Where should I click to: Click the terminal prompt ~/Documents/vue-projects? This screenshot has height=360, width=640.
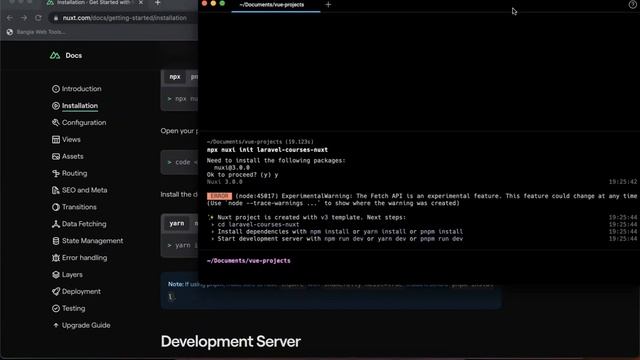tap(249, 260)
